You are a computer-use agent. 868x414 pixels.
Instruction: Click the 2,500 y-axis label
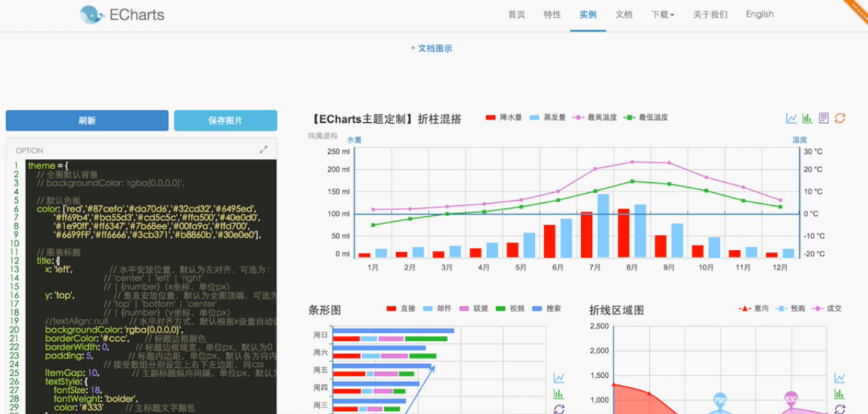tap(598, 326)
